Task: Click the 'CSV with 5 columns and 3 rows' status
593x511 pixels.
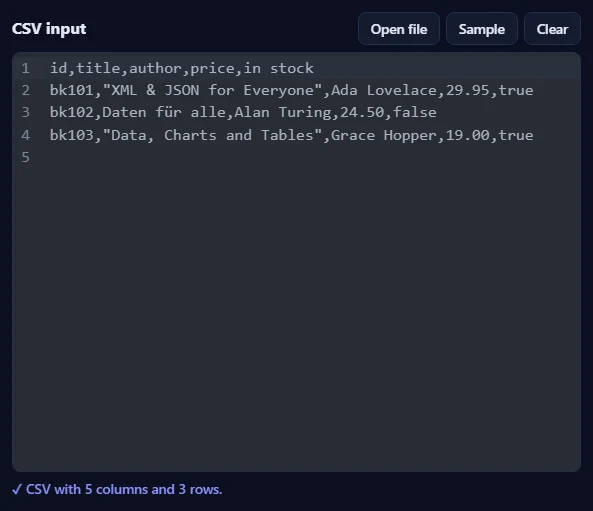Action: 117,489
